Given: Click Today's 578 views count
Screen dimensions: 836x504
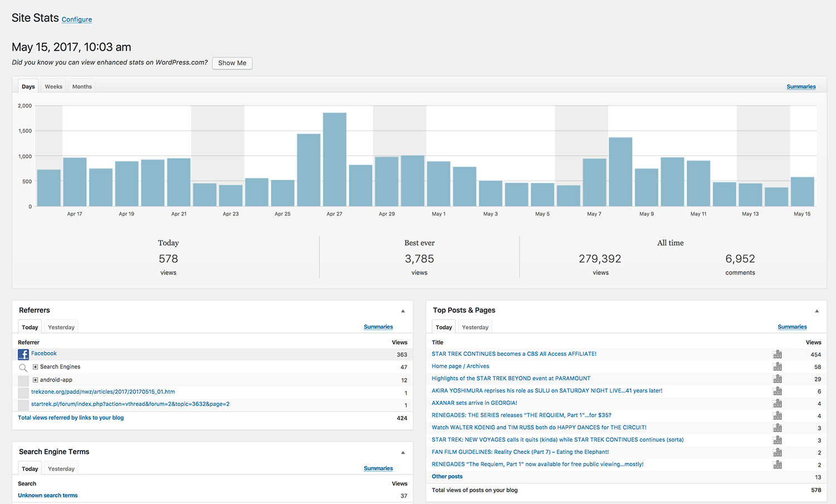Looking at the screenshot, I should coord(168,259).
